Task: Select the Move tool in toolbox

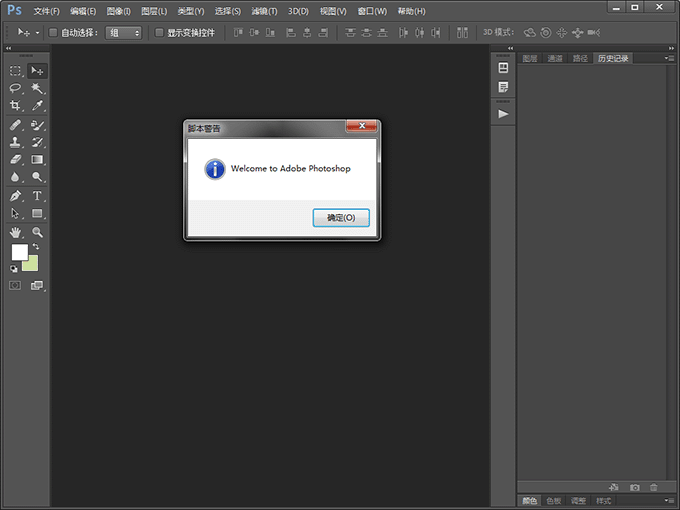Action: click(37, 71)
